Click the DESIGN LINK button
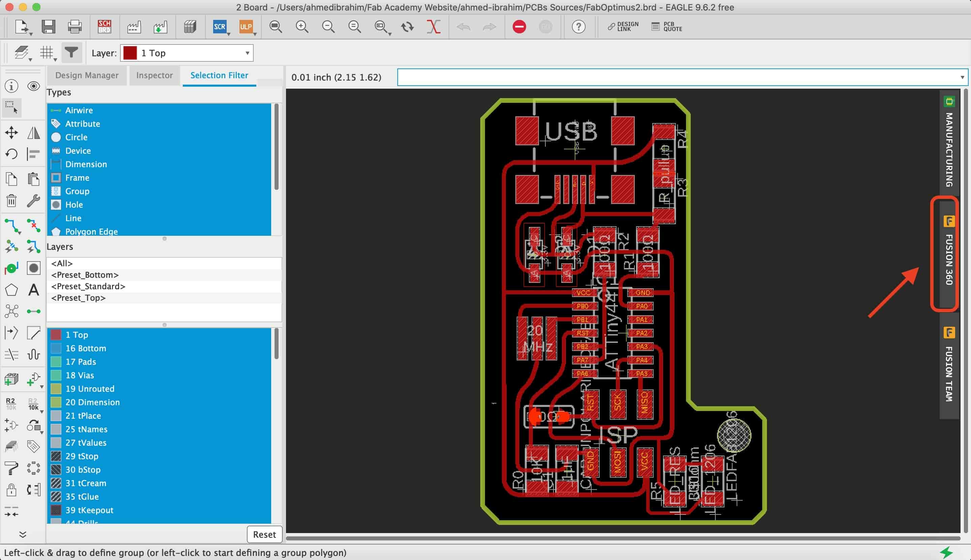 pyautogui.click(x=623, y=27)
